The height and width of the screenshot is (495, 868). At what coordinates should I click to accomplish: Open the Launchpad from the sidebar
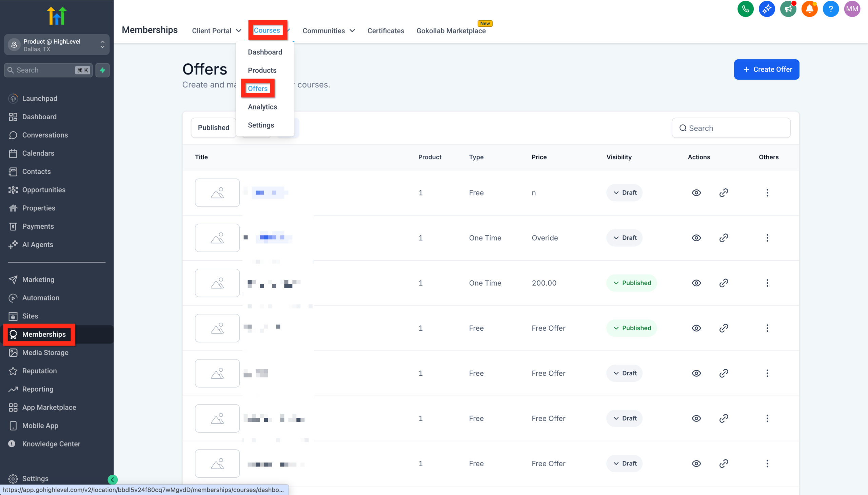[40, 98]
